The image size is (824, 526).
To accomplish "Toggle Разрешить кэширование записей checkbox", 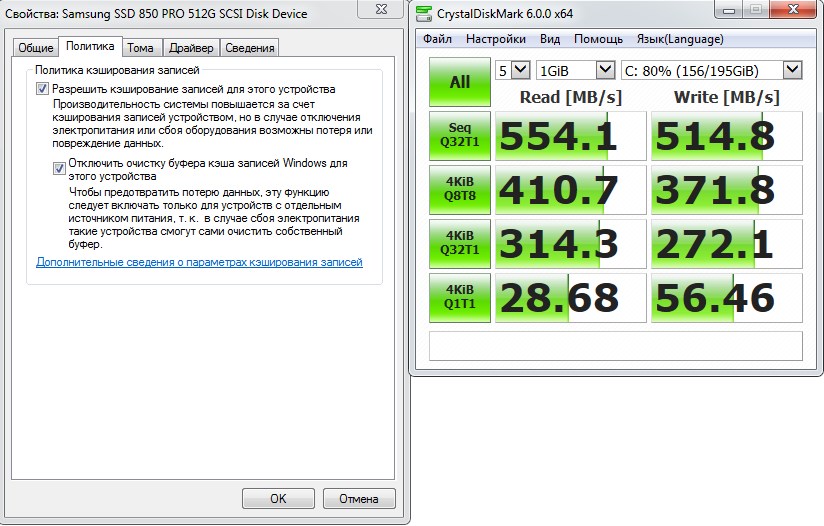I will click(x=42, y=89).
